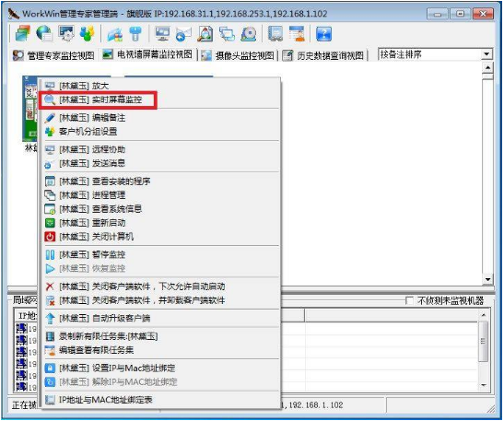This screenshot has width=504, height=421.
Task: Choose 录制新有限任务集:[林黛玉] menu item
Action: [x=159, y=336]
